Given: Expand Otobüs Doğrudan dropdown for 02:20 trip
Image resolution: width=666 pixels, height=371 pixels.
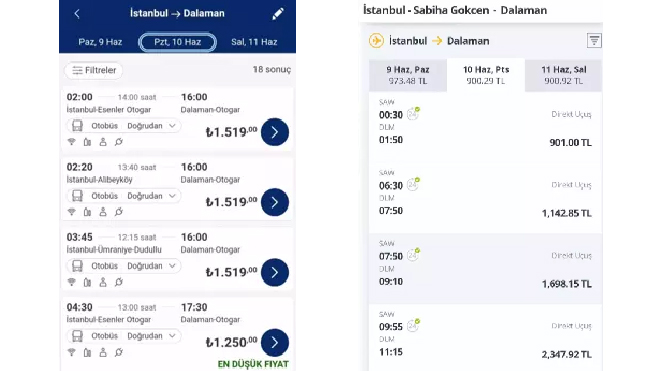Looking at the screenshot, I should tap(124, 196).
